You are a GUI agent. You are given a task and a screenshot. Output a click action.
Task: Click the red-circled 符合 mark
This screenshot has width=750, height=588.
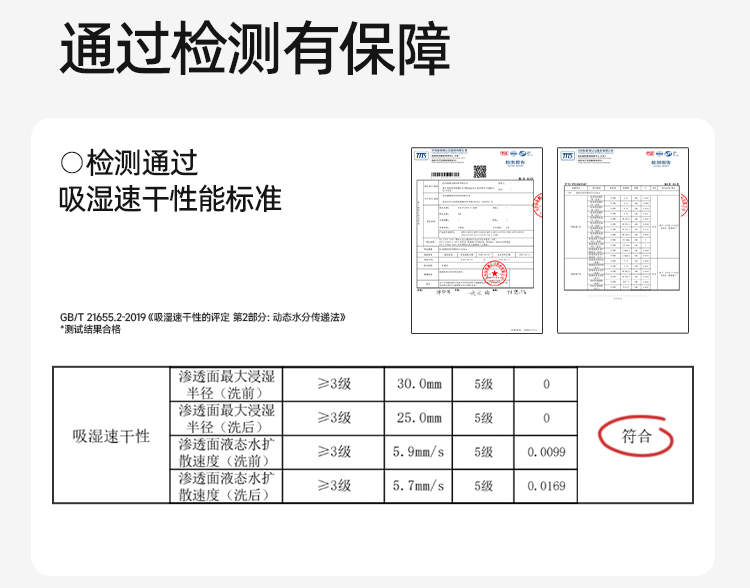tap(636, 435)
